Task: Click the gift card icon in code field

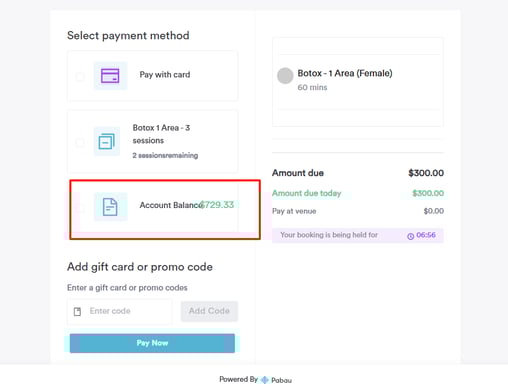Action: pyautogui.click(x=77, y=312)
